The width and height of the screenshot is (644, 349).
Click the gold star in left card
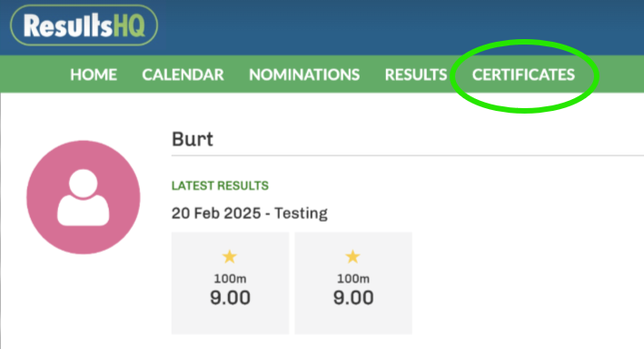pyautogui.click(x=230, y=257)
